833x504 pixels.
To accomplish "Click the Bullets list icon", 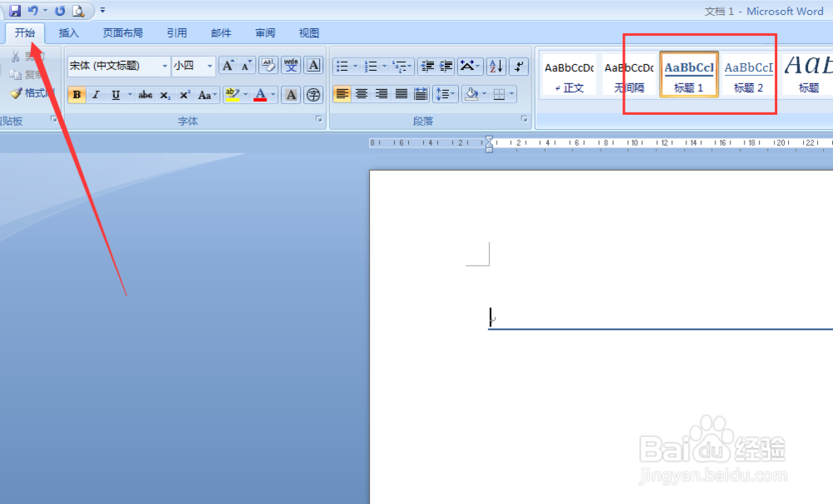I will 342,66.
